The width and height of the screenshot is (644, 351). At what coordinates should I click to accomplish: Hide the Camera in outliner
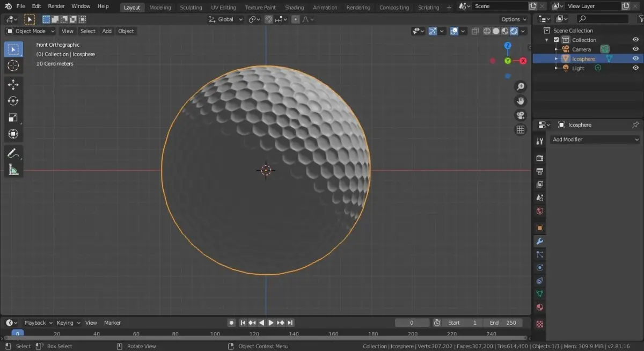click(x=635, y=49)
